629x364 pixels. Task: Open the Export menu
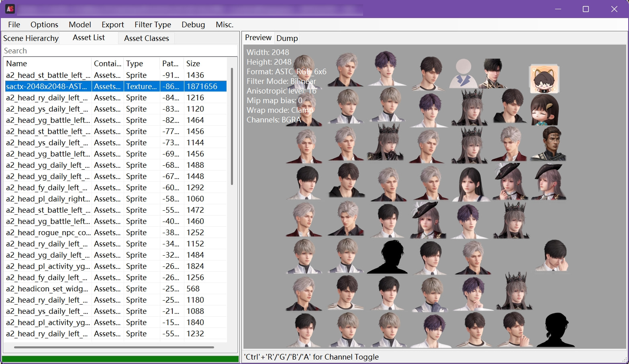click(x=113, y=24)
